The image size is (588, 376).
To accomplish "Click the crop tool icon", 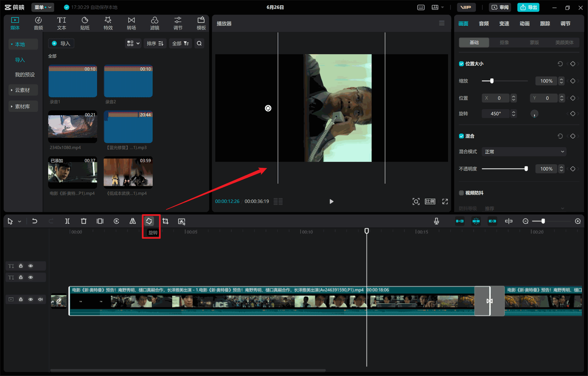I will click(x=165, y=221).
